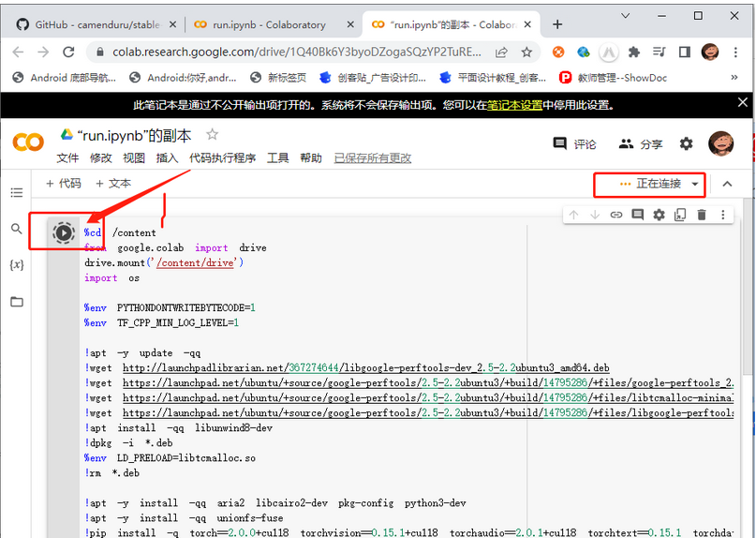The height and width of the screenshot is (538, 756).
Task: Go back in browser history
Action: (18, 52)
